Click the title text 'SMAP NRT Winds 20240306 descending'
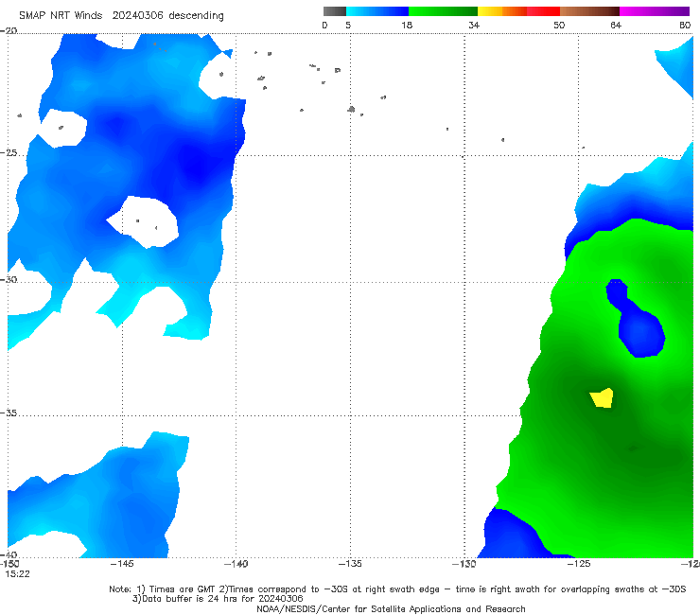 pos(121,16)
